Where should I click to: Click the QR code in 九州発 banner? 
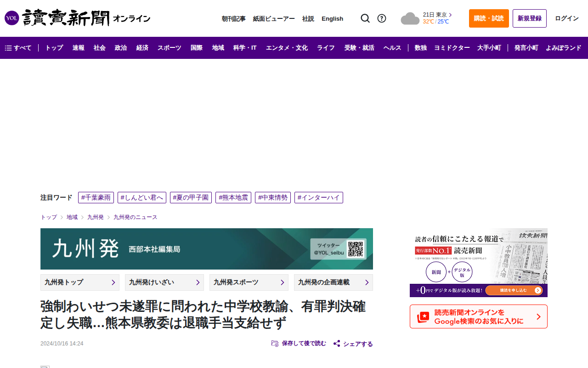click(x=355, y=249)
